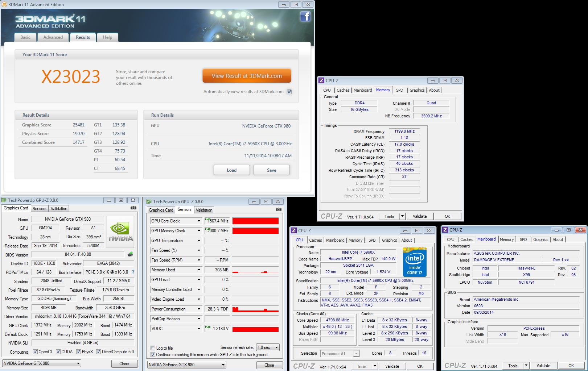Open GPU Core Clock sensor dropdown
588x371 pixels.
click(199, 221)
